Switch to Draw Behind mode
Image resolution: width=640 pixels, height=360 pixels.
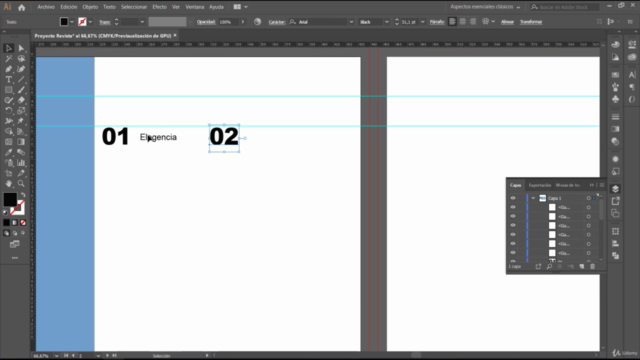[x=15, y=233]
